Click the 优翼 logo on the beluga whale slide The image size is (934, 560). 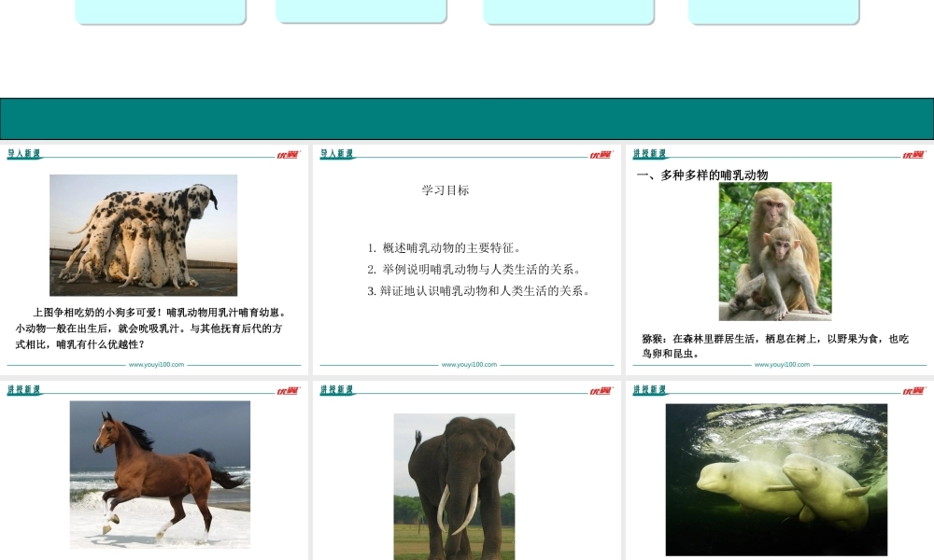point(913,391)
